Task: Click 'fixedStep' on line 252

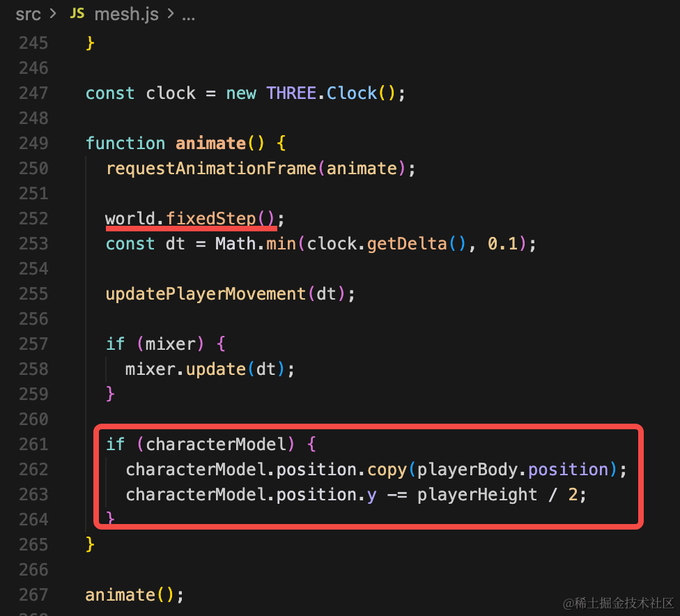Action: pyautogui.click(x=211, y=219)
